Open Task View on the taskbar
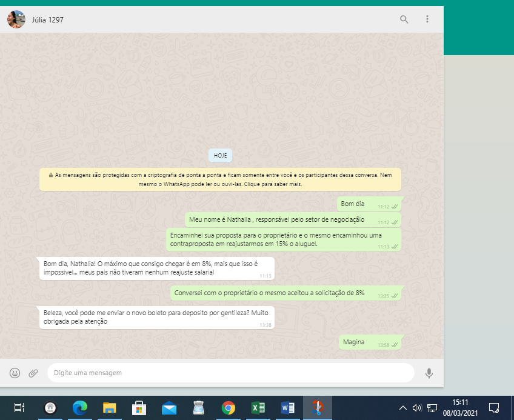514x420 pixels. click(x=19, y=408)
